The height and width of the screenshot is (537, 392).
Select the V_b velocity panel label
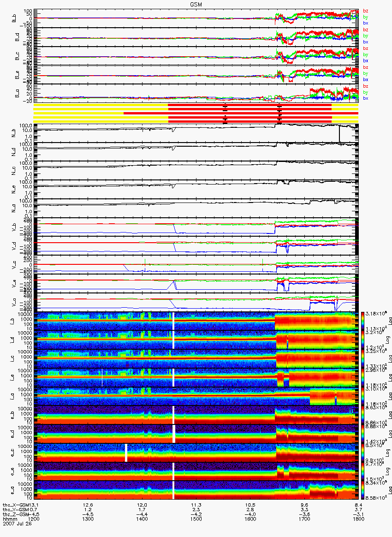[14, 227]
